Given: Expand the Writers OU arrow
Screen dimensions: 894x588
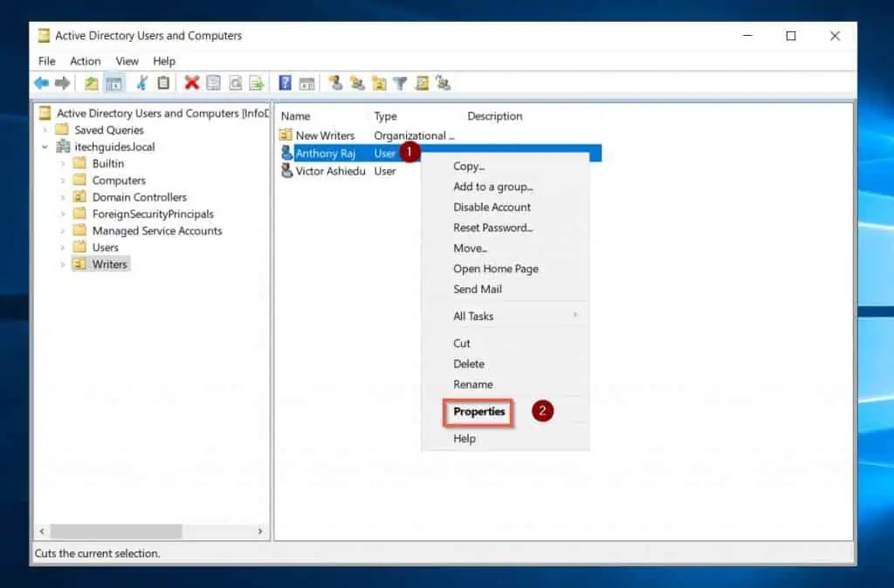Looking at the screenshot, I should click(x=63, y=264).
